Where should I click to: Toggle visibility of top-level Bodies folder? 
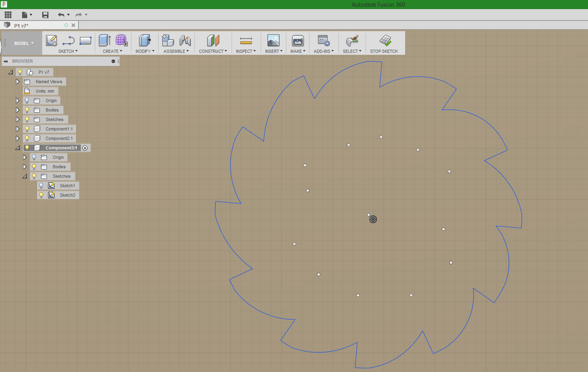(27, 110)
